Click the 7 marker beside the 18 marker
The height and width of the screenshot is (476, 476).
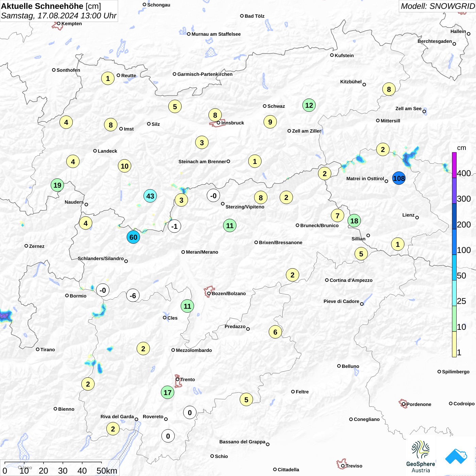[338, 216]
